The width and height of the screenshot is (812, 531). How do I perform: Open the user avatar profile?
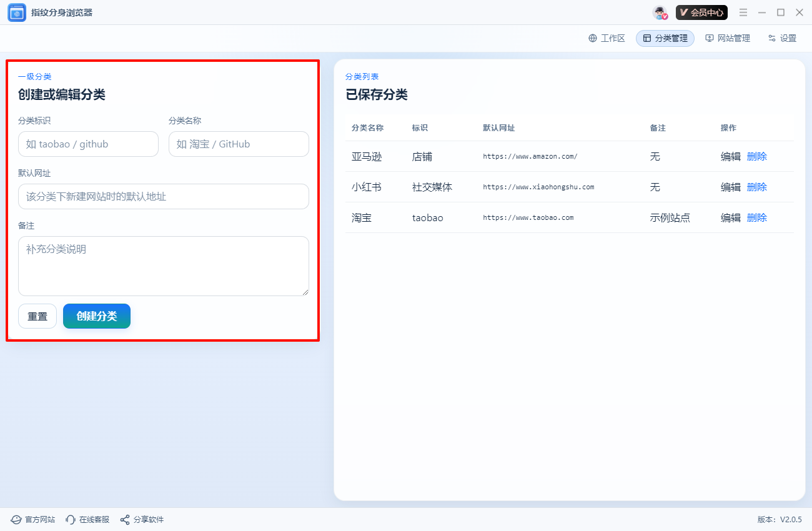pos(660,12)
